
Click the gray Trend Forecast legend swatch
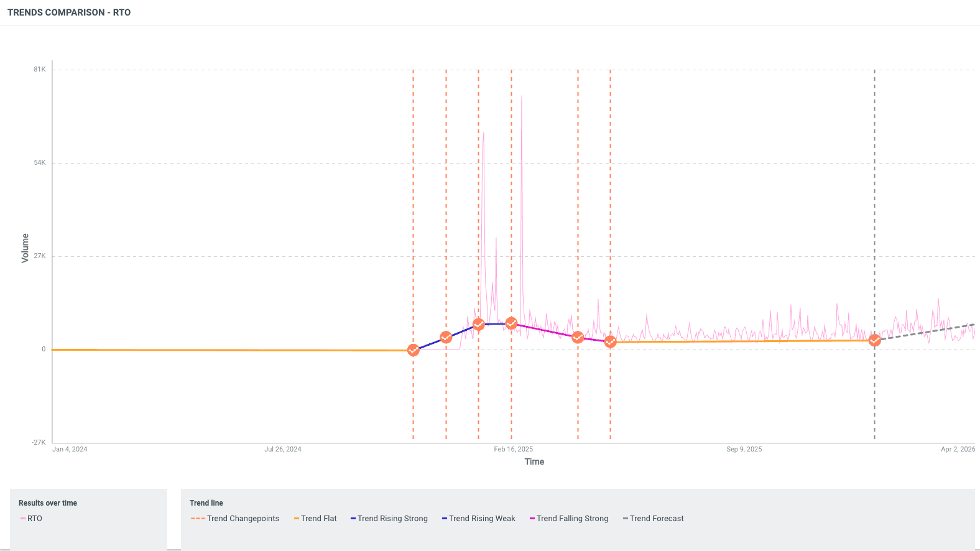point(626,519)
